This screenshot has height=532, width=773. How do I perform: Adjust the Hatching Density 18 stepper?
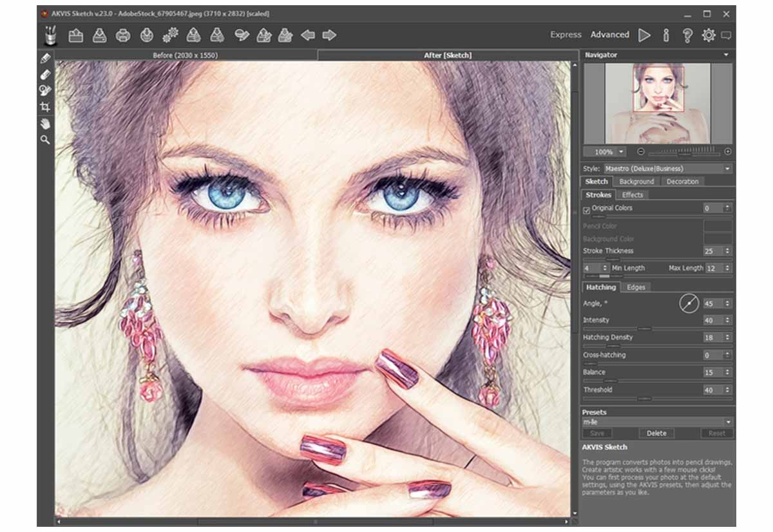coord(728,337)
